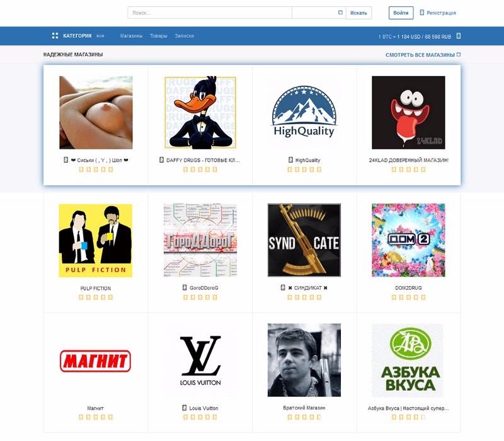The image size is (504, 441).
Task: Open Записки menu item
Action: [x=184, y=36]
